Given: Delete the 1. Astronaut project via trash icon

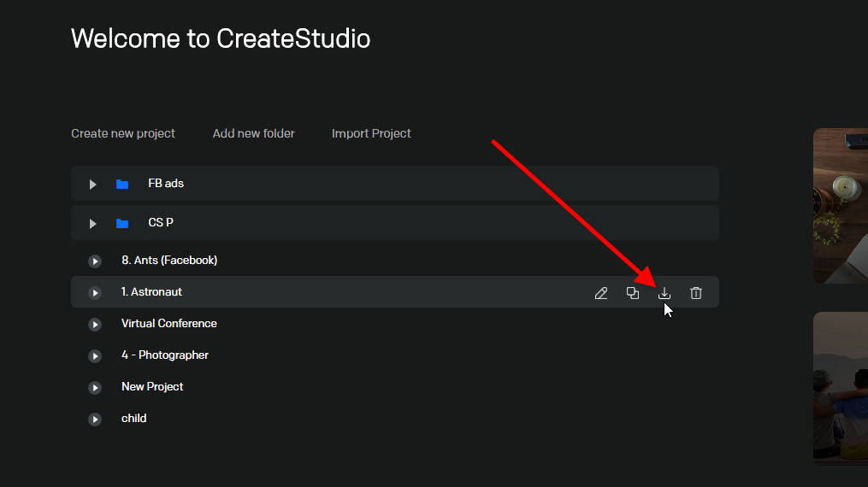Looking at the screenshot, I should tap(696, 293).
